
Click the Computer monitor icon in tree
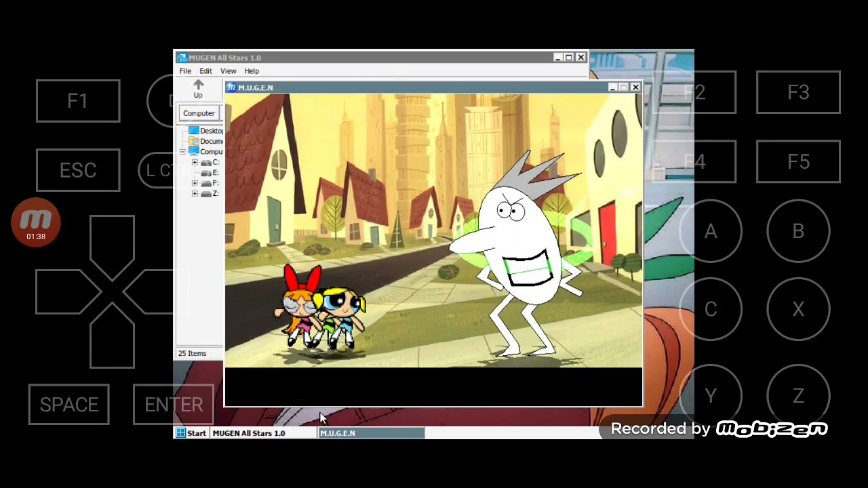click(194, 152)
